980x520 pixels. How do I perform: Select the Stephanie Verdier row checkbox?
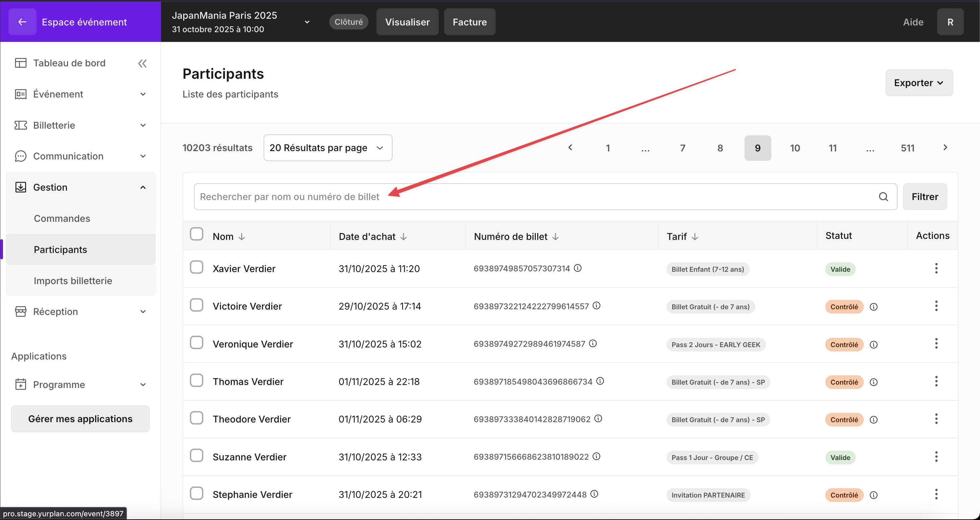[196, 493]
